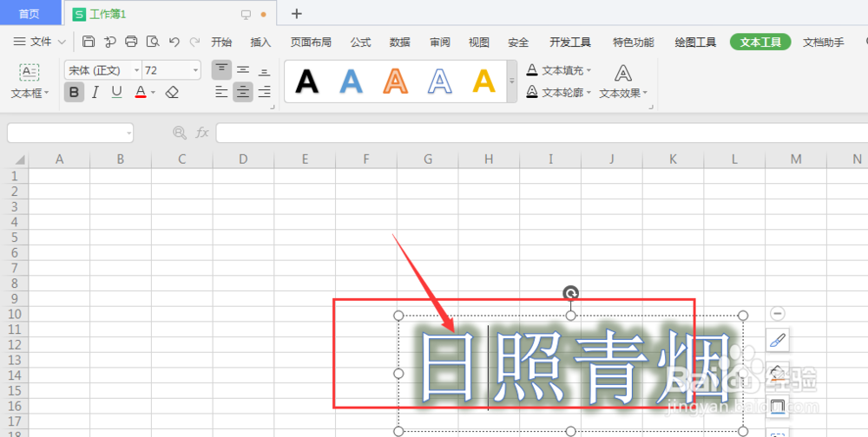This screenshot has height=437, width=868.
Task: Click the shape outline floating icon
Action: [777, 407]
